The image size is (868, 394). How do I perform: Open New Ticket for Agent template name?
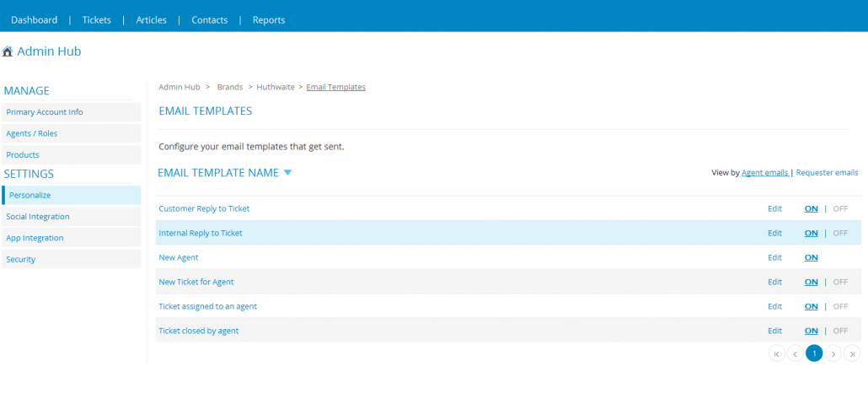click(196, 282)
